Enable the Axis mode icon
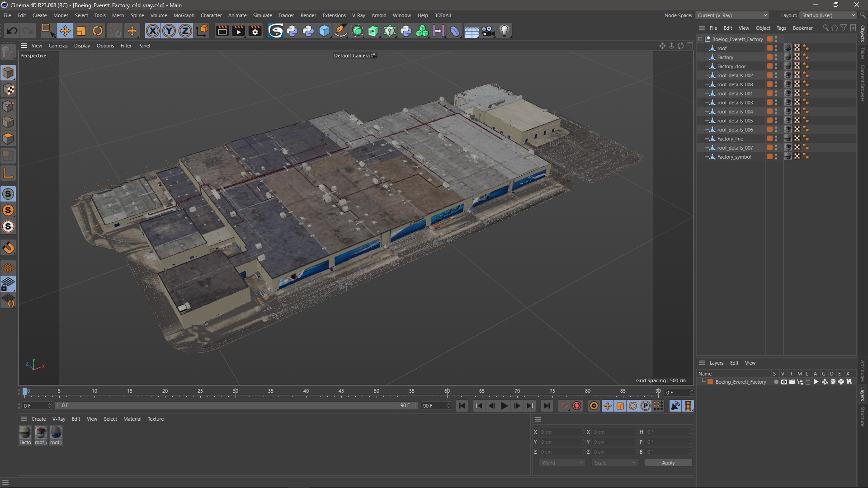The image size is (868, 488). click(x=8, y=173)
